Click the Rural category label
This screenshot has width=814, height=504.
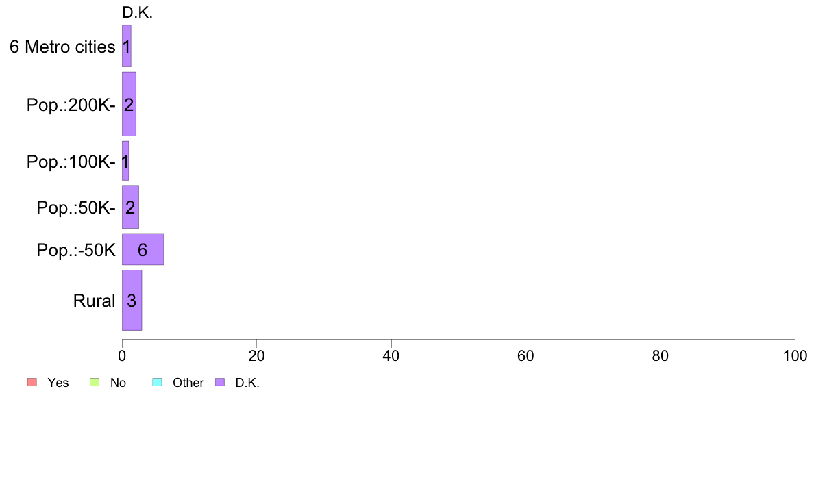tap(94, 301)
